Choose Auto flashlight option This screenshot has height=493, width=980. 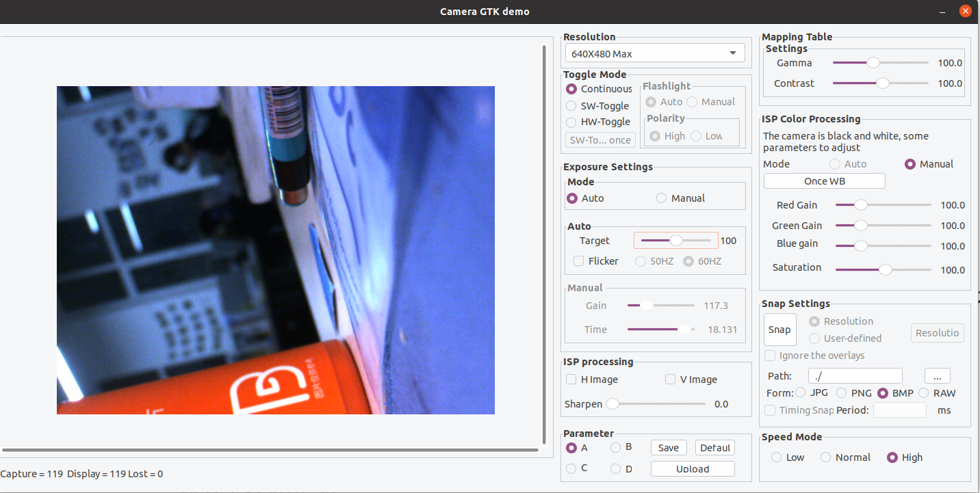[652, 102]
